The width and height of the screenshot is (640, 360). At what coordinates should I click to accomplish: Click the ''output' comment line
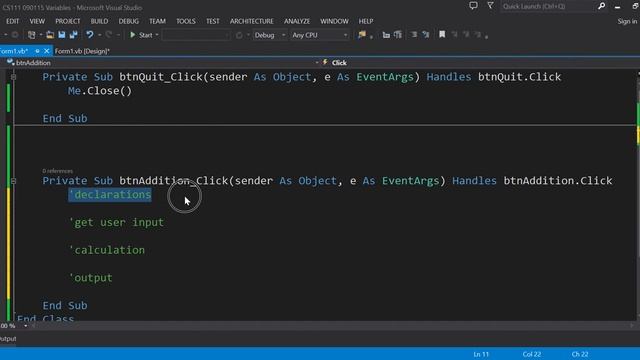[x=91, y=278]
